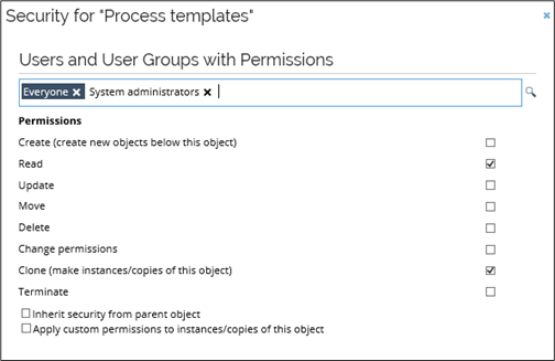The height and width of the screenshot is (361, 555).
Task: Enable the Update permission checkbox
Action: [490, 185]
